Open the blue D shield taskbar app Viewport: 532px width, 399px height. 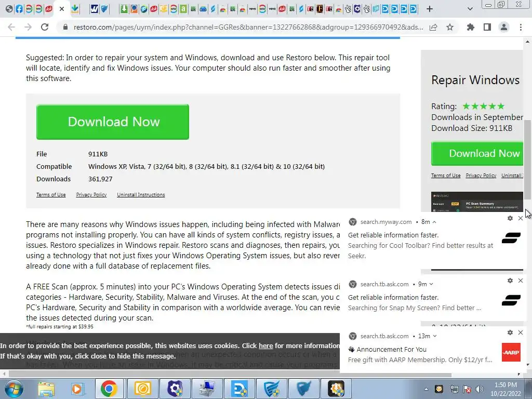pos(240,389)
